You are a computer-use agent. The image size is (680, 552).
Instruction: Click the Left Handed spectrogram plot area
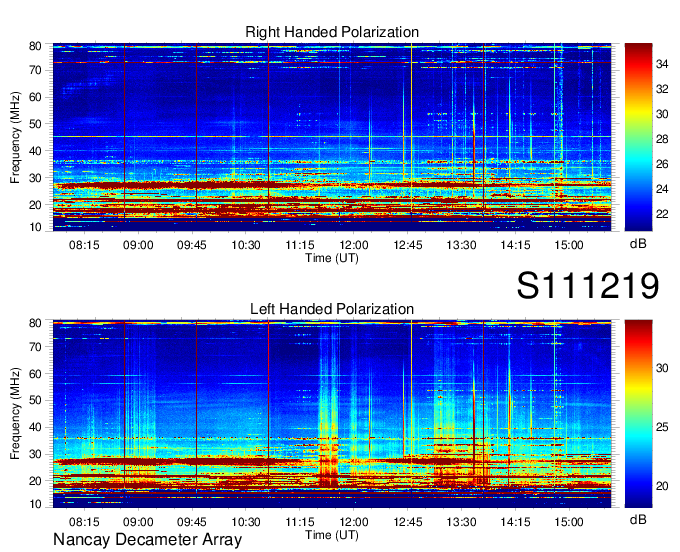[x=332, y=414]
